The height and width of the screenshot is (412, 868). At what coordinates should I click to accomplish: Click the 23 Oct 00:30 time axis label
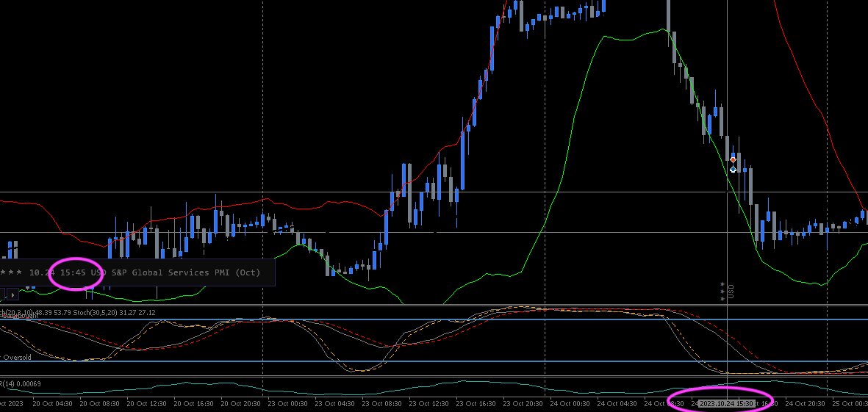(x=288, y=404)
